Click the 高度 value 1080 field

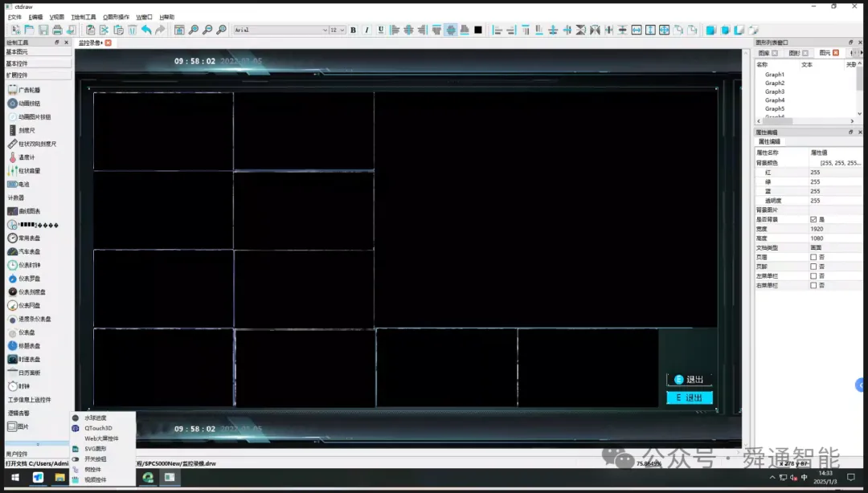click(835, 238)
